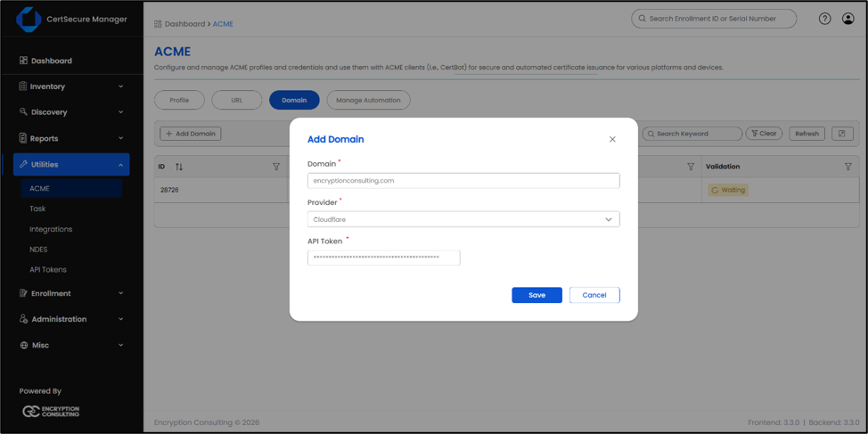Screen dimensions: 868x434
Task: Click the Frontend: 3.3.0 version text
Action: (x=773, y=422)
